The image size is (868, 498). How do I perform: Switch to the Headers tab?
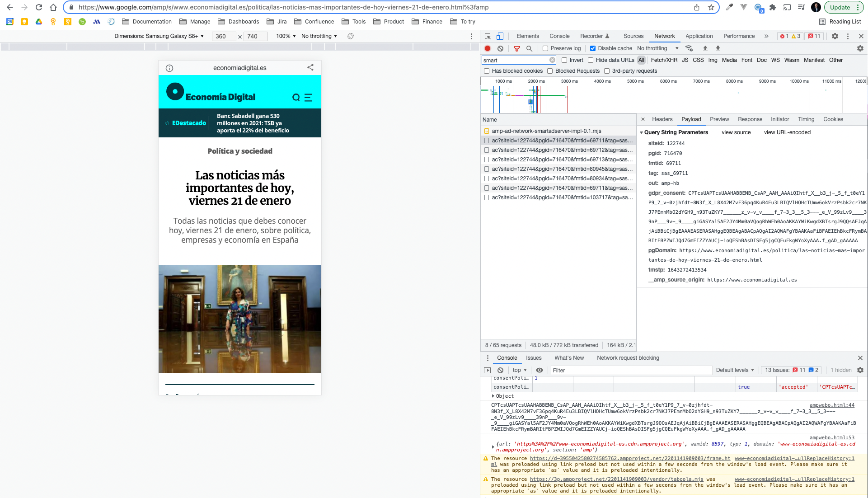tap(662, 119)
